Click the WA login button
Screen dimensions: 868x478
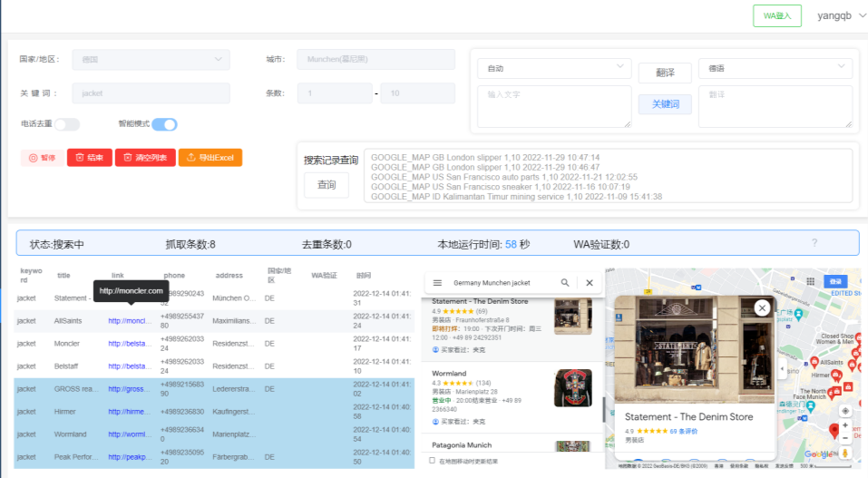click(777, 15)
